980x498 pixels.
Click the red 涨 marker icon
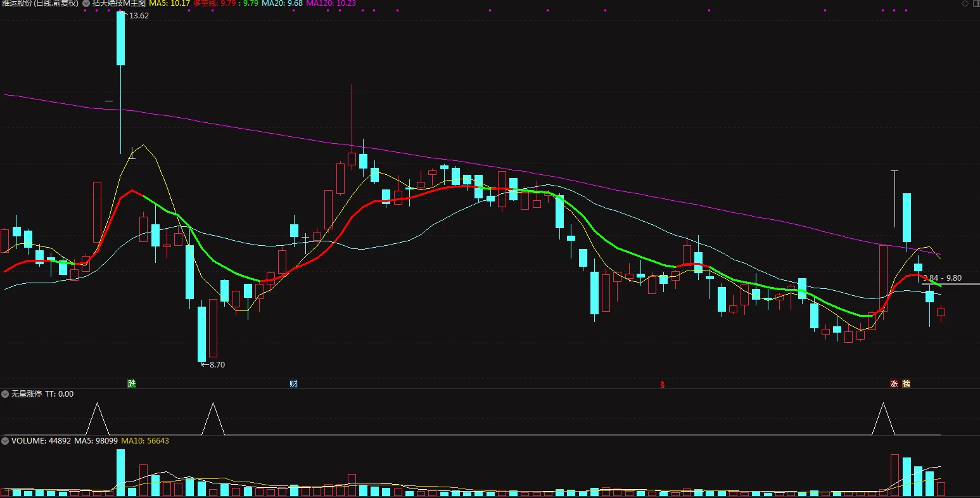point(894,383)
